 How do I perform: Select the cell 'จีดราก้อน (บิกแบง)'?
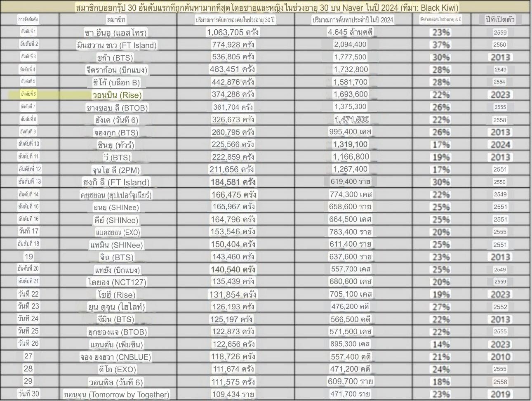click(116, 70)
